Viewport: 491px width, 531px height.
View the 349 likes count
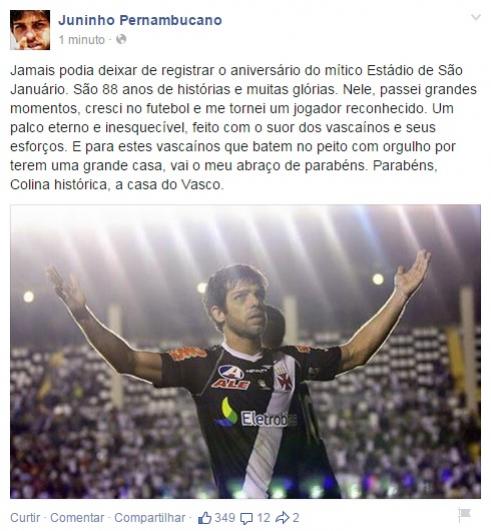tap(225, 517)
